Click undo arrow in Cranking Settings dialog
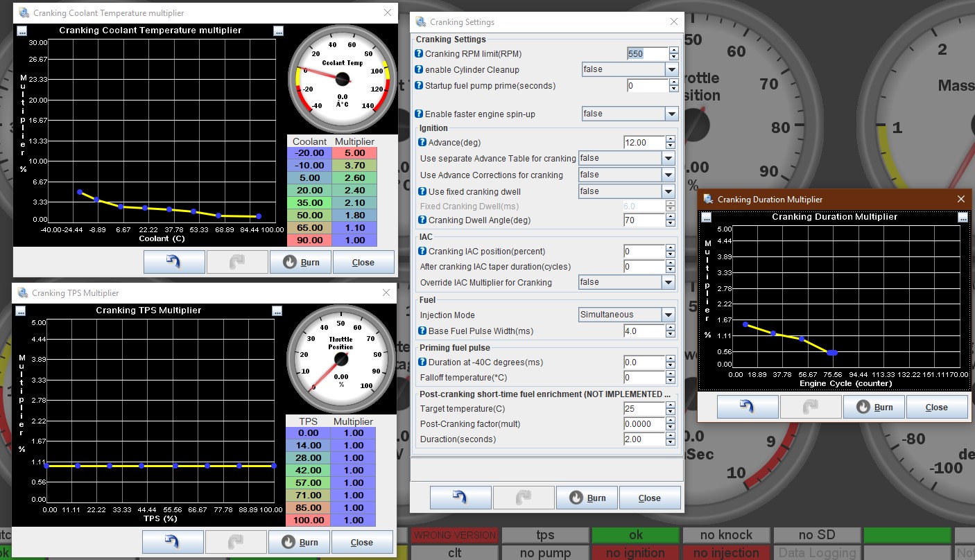975x560 pixels. click(x=460, y=498)
